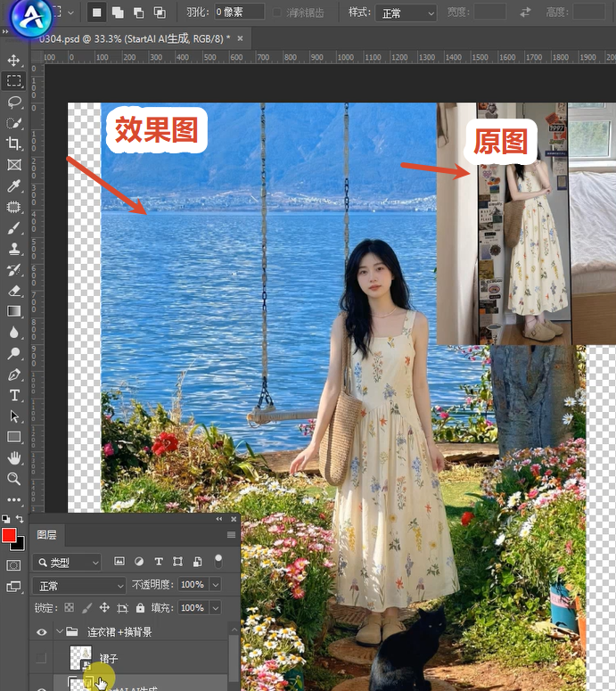Select the Crop tool
The height and width of the screenshot is (691, 616).
[x=13, y=144]
